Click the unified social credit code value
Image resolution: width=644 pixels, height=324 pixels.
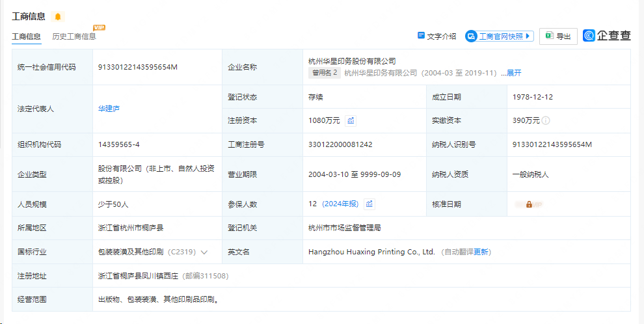tap(138, 67)
